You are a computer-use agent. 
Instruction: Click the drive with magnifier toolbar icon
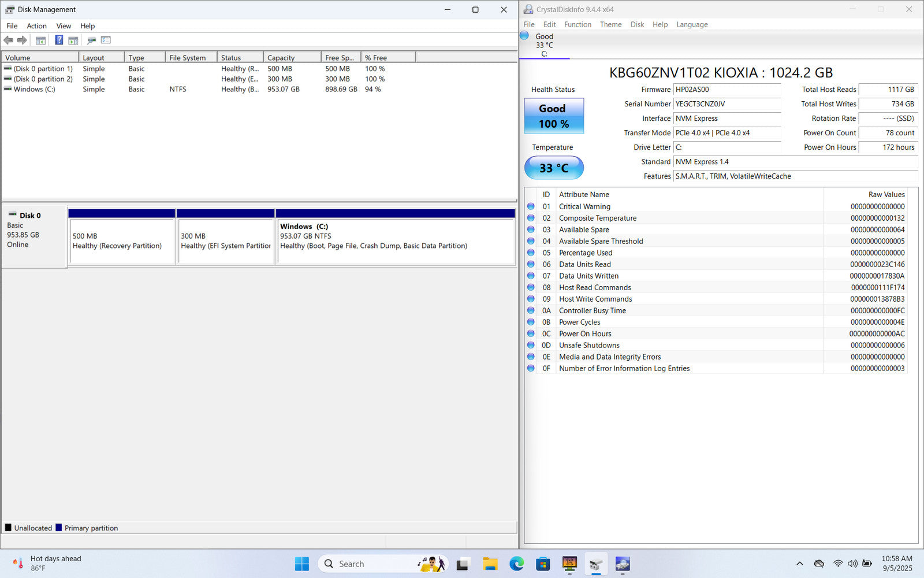[x=91, y=40]
